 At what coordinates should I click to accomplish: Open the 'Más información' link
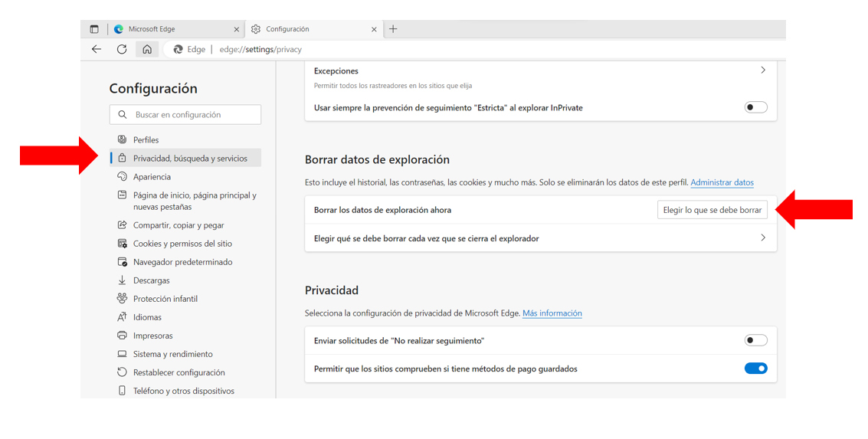[x=552, y=313]
